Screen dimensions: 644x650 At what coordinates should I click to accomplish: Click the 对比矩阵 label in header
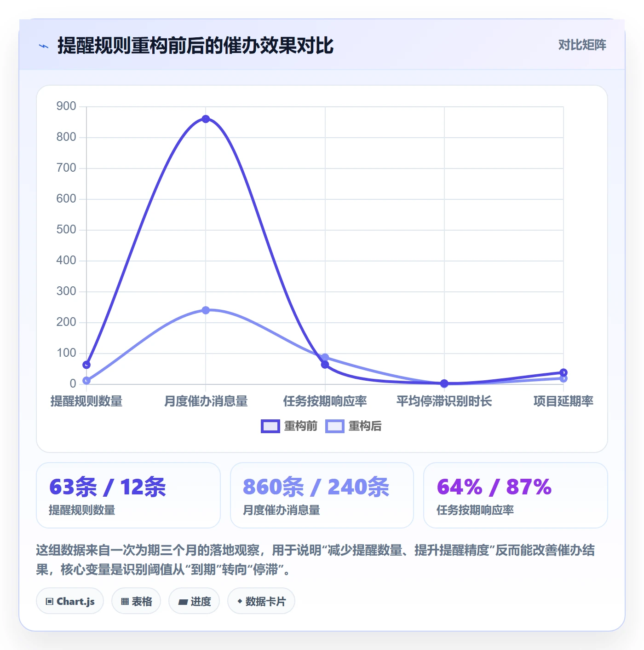(x=582, y=45)
